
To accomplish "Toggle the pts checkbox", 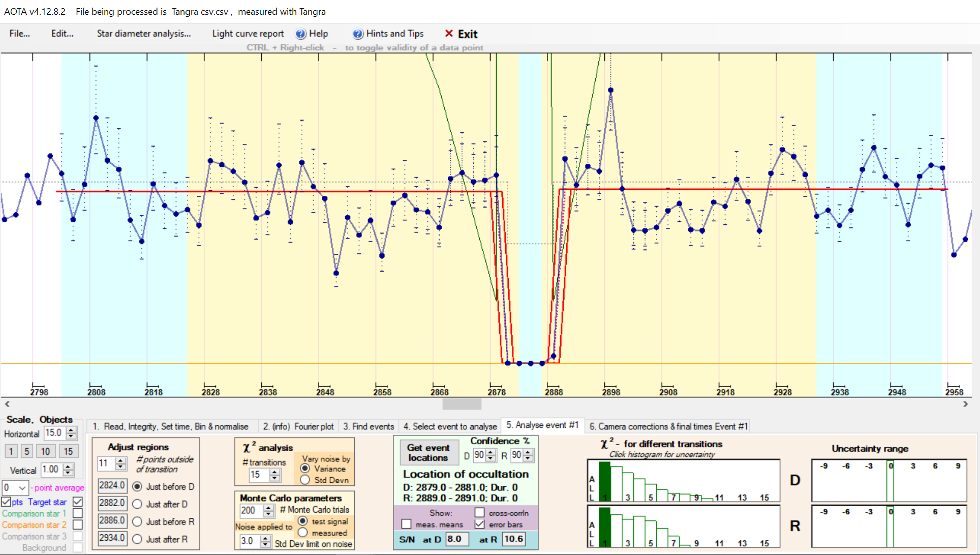I will pos(6,502).
